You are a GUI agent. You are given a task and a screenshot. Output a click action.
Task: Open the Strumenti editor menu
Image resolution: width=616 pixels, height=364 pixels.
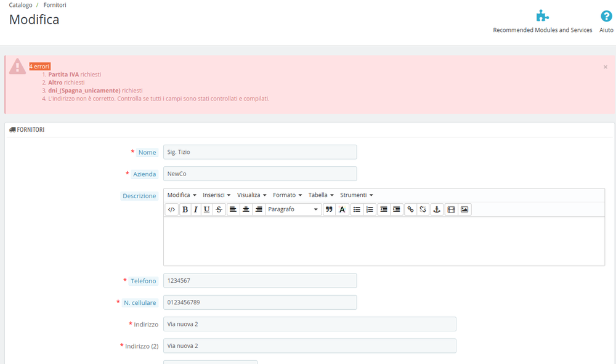[356, 195]
